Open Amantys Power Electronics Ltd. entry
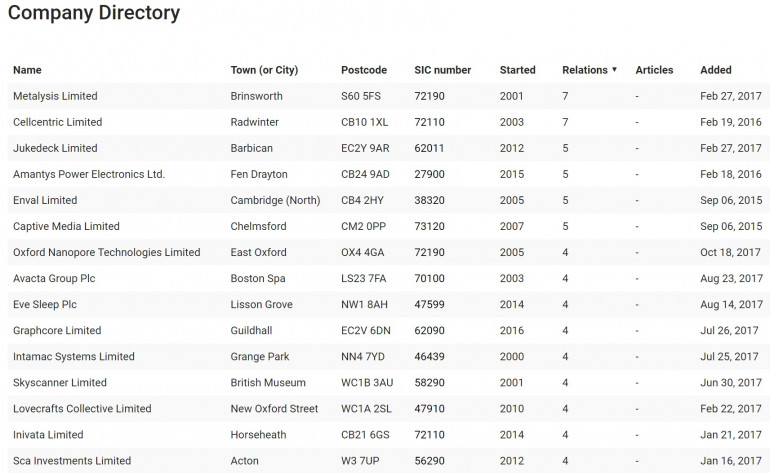The height and width of the screenshot is (473, 770). pyautogui.click(x=89, y=174)
